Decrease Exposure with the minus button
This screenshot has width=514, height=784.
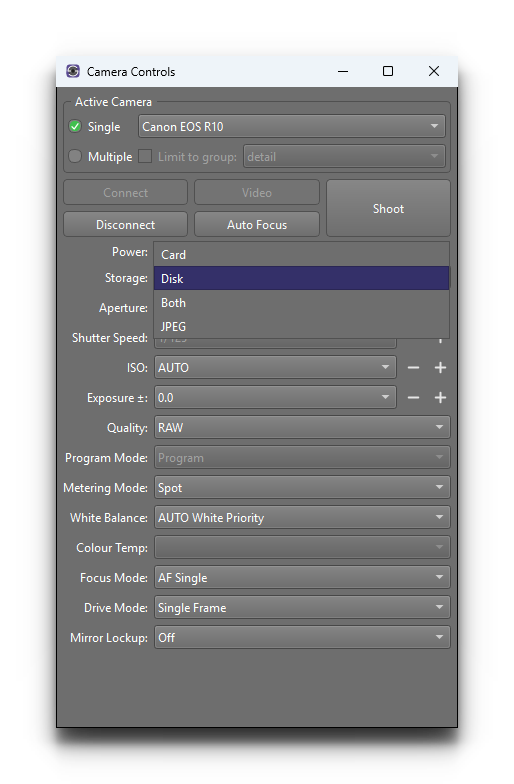tap(413, 398)
